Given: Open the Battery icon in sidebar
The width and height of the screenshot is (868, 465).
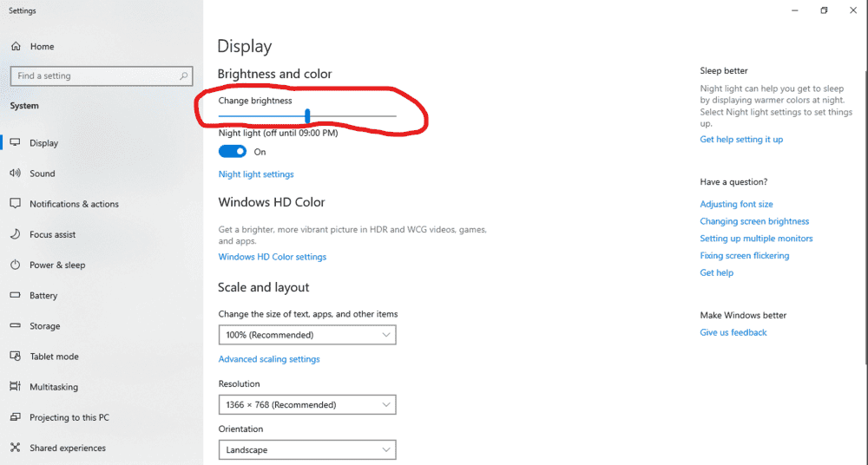Looking at the screenshot, I should click(15, 296).
